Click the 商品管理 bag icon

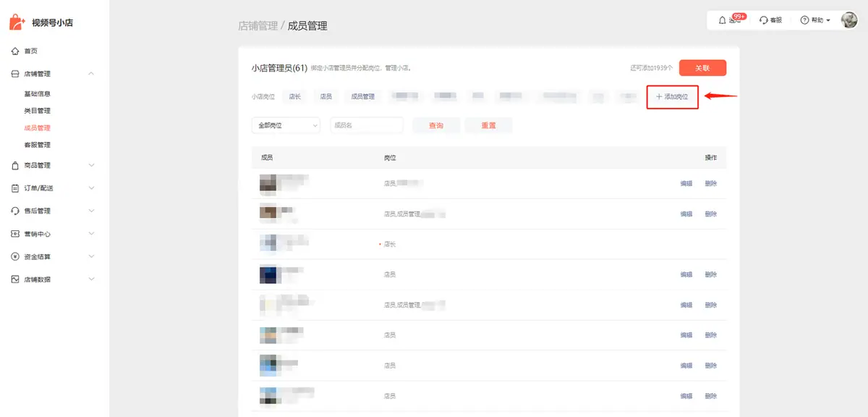15,165
